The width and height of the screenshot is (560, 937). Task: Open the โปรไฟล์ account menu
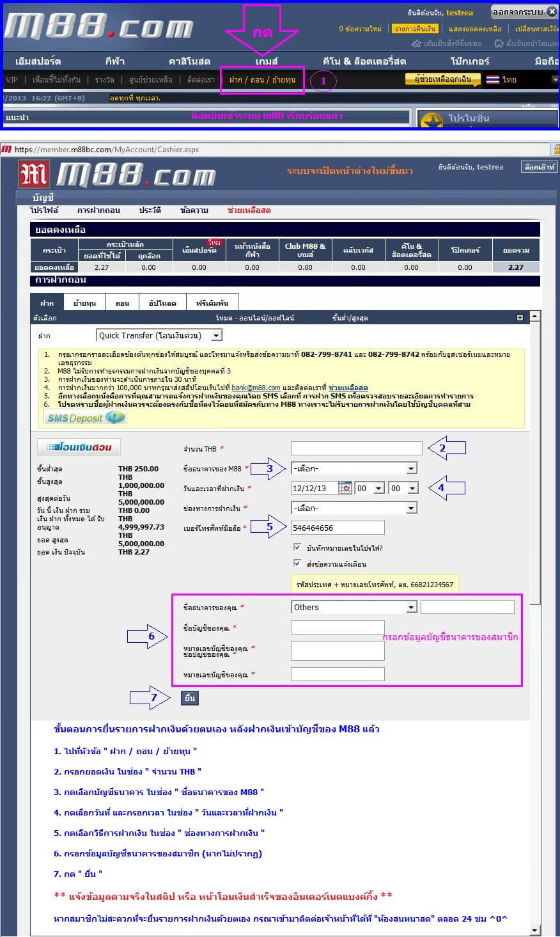click(x=44, y=210)
